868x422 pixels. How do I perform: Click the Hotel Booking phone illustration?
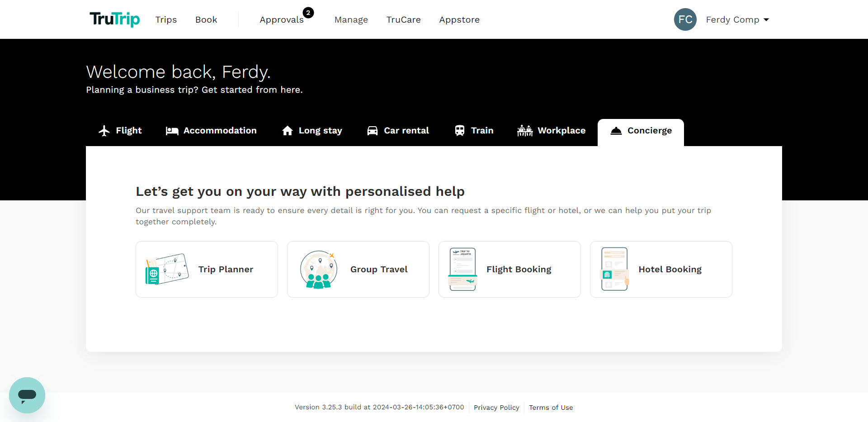point(615,269)
